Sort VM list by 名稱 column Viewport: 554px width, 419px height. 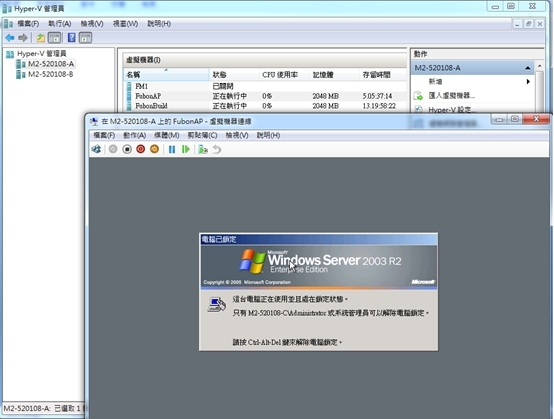point(166,75)
